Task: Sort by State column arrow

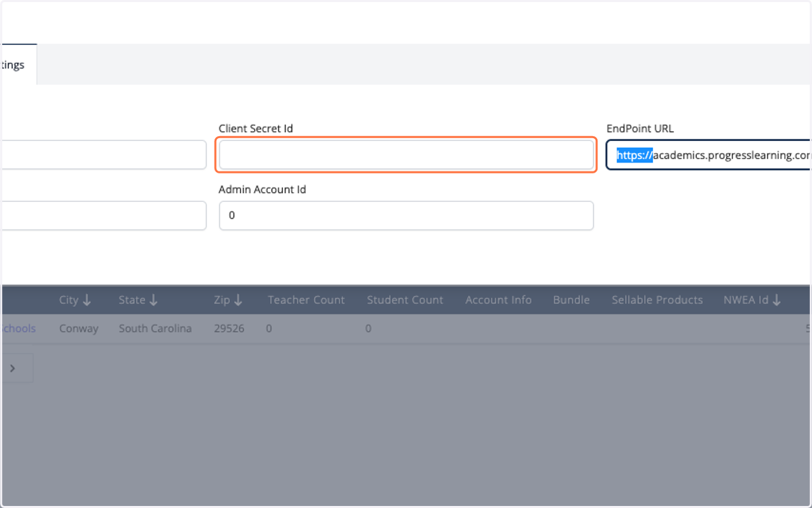Action: tap(154, 300)
